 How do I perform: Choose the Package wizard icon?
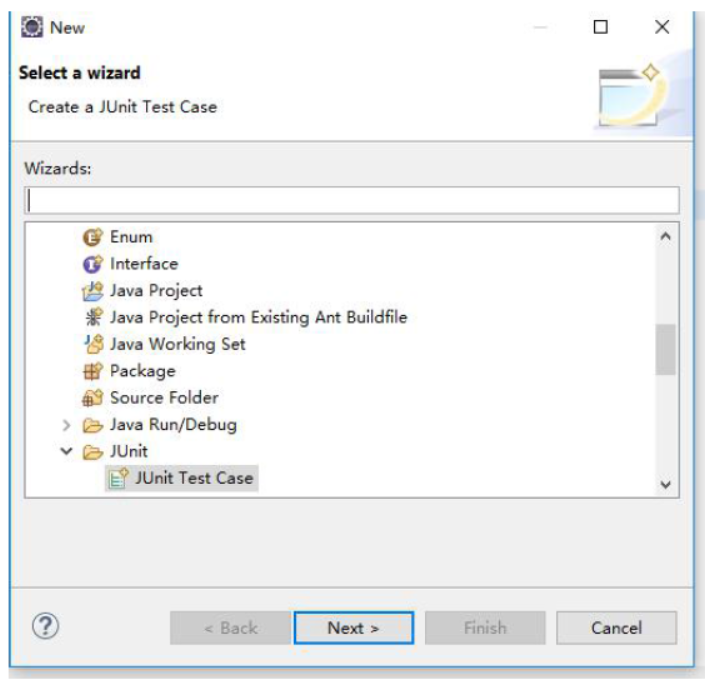point(93,371)
